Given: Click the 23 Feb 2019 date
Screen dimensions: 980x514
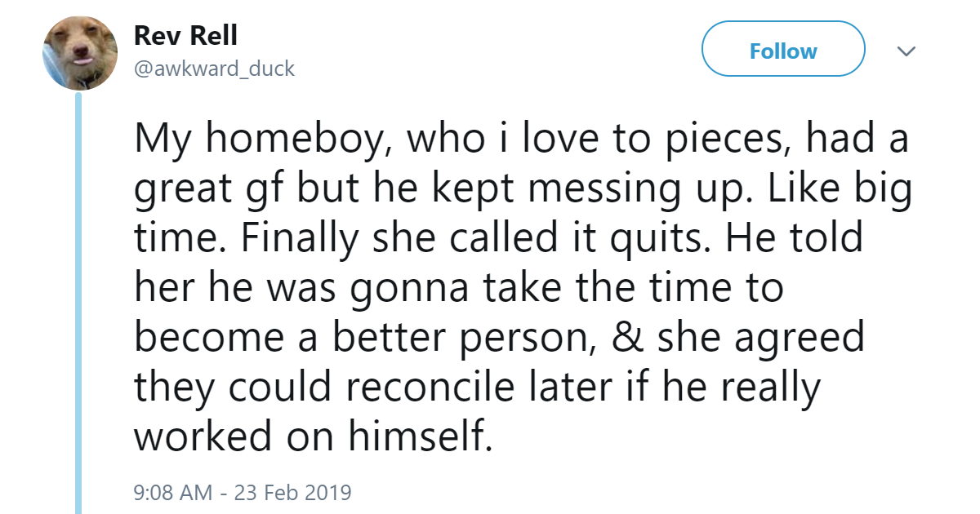Looking at the screenshot, I should click(x=292, y=493).
